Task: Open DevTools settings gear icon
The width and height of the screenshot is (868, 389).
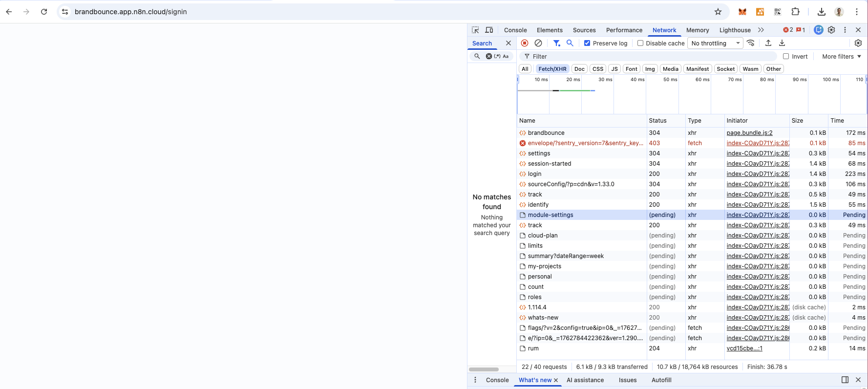Action: (831, 30)
